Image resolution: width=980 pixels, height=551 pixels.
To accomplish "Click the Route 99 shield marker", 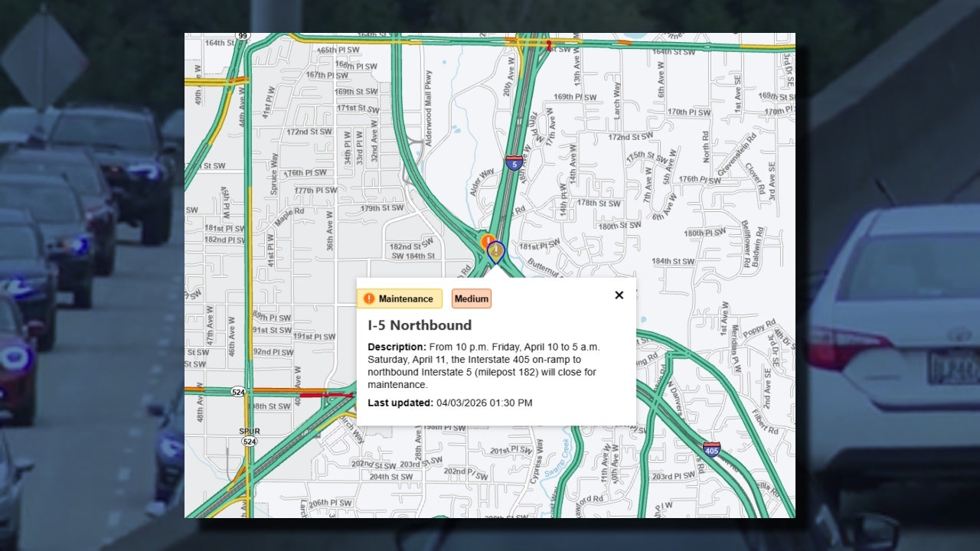I will coord(243,36).
